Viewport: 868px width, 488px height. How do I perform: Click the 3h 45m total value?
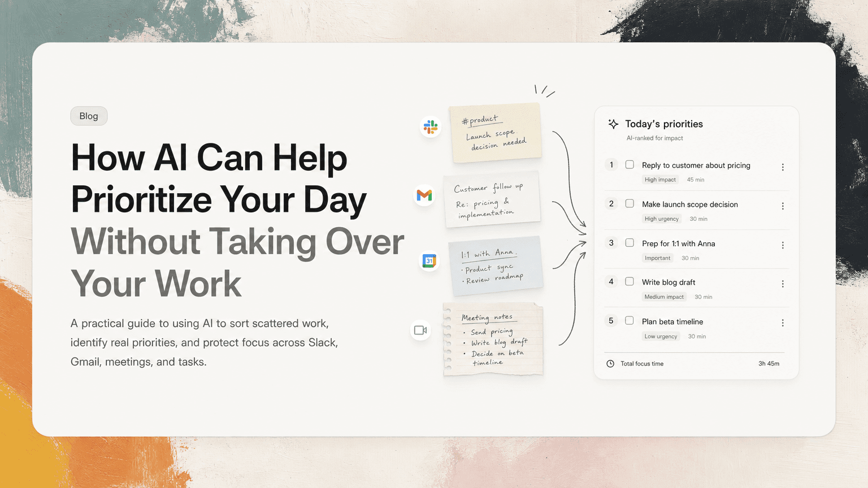[x=769, y=364]
